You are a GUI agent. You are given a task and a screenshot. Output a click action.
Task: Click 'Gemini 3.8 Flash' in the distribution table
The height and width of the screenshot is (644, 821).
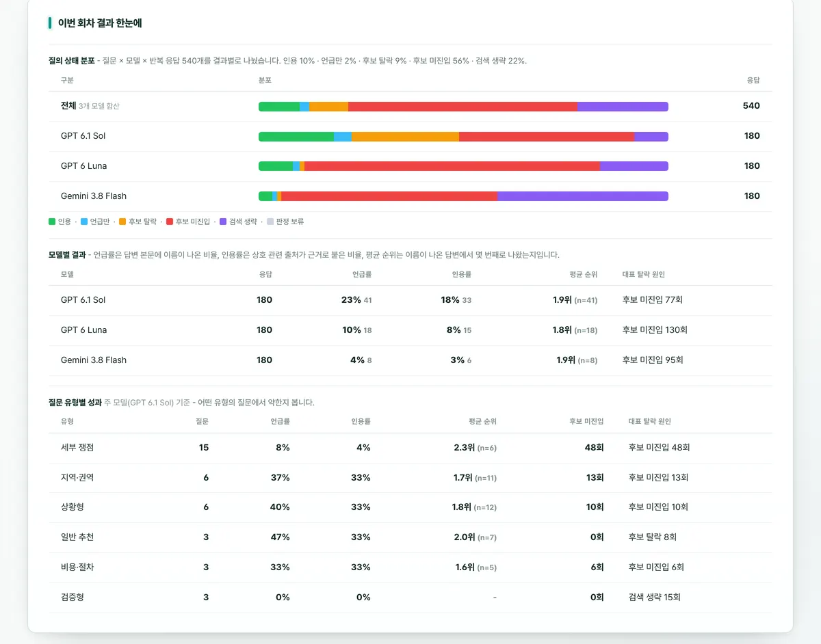coord(94,196)
